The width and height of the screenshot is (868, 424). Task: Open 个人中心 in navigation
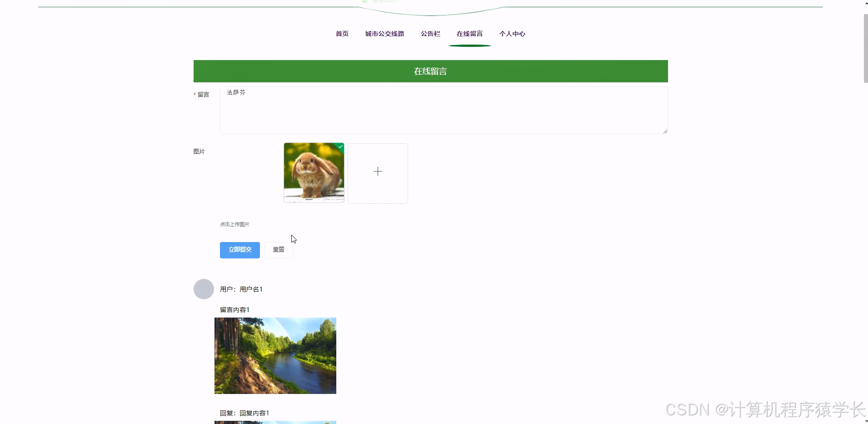[x=512, y=34]
